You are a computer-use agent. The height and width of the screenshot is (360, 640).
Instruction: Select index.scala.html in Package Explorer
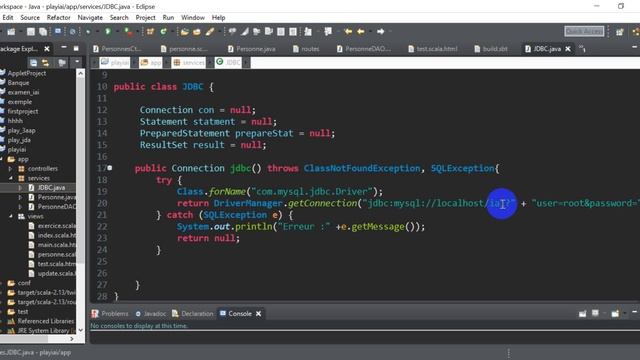click(x=52, y=236)
